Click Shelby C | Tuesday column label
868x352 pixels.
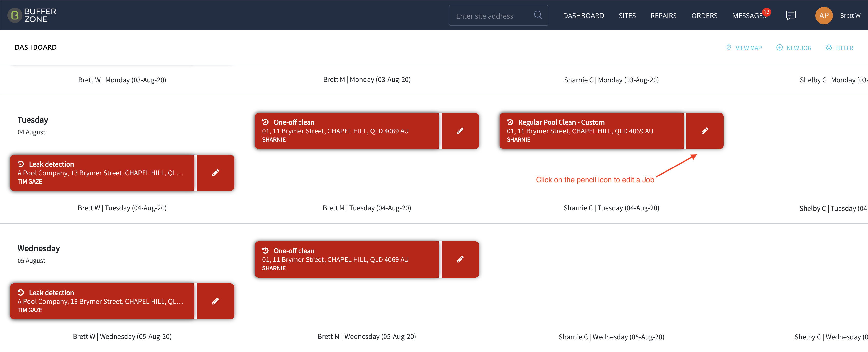(834, 209)
